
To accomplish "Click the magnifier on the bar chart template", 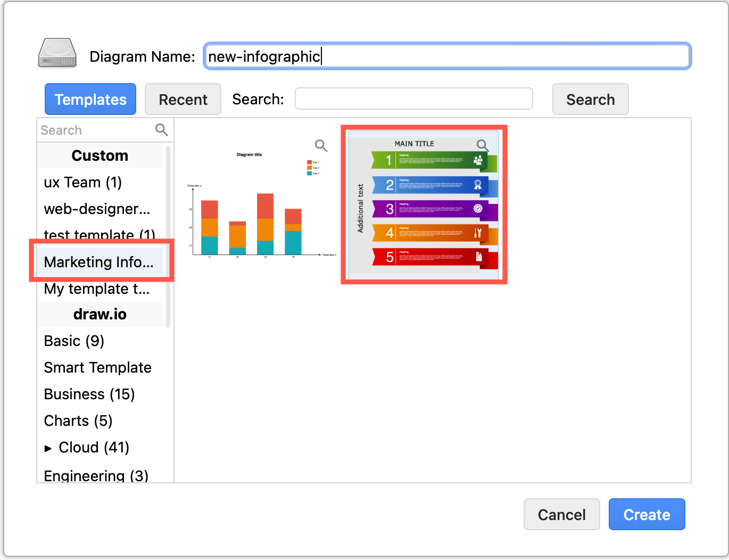I will tap(321, 145).
